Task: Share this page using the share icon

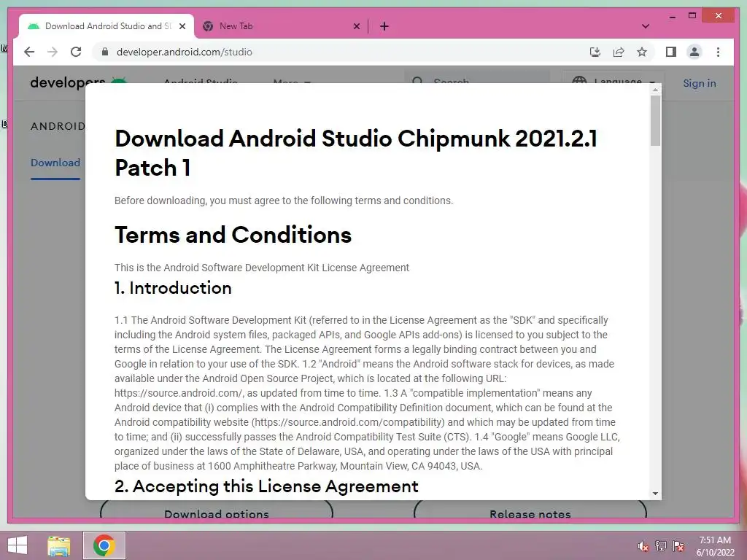Action: (619, 52)
